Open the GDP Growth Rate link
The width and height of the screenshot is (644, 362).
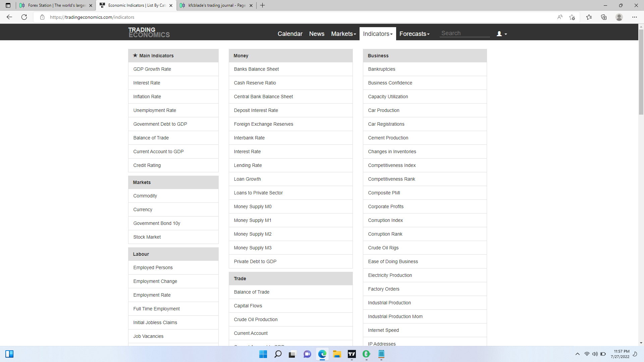[152, 69]
